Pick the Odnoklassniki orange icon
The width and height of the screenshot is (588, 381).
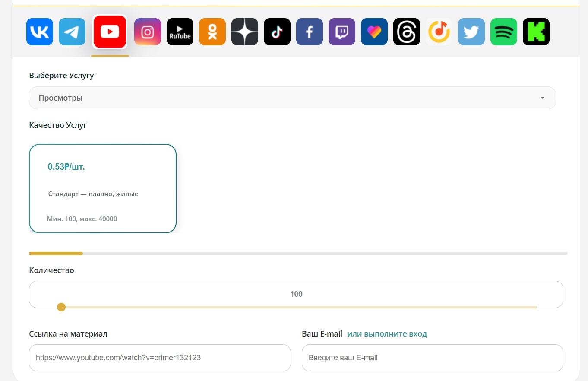click(212, 32)
